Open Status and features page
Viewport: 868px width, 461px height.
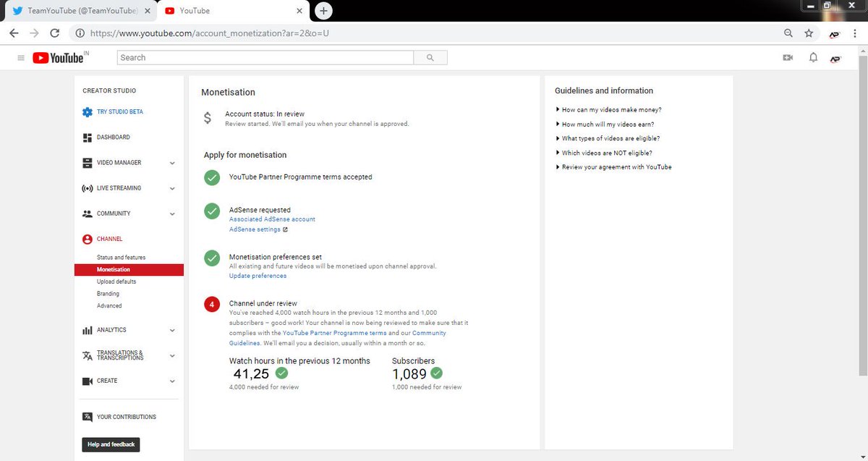tap(121, 258)
